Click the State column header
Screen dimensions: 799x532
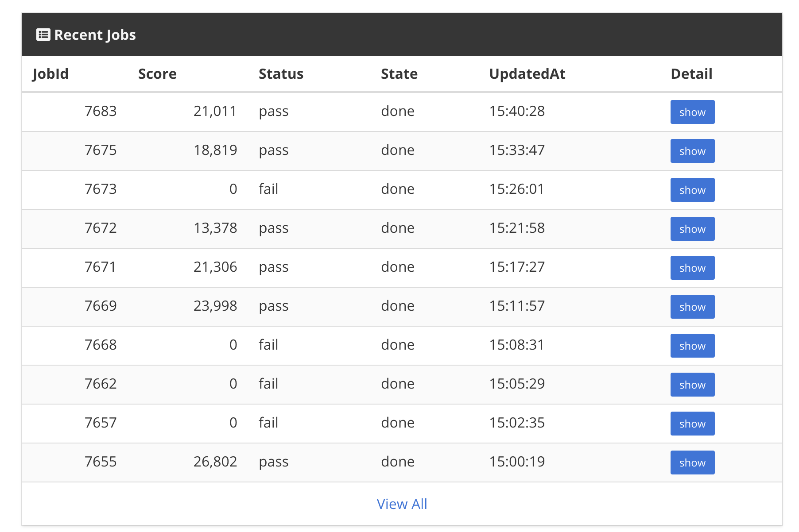click(x=399, y=74)
